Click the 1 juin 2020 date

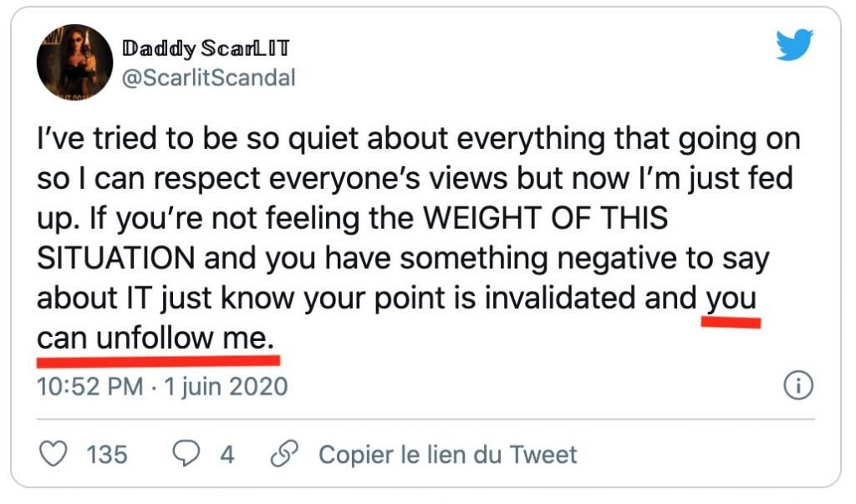coord(226,386)
